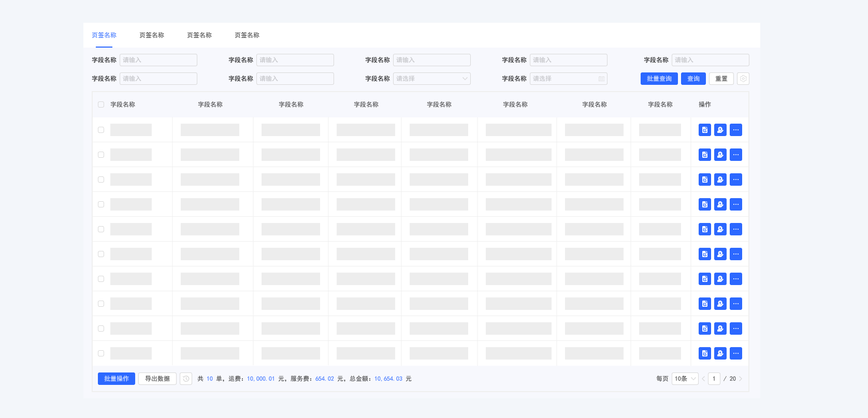Go to the previous page with the left chevron

tap(703, 379)
